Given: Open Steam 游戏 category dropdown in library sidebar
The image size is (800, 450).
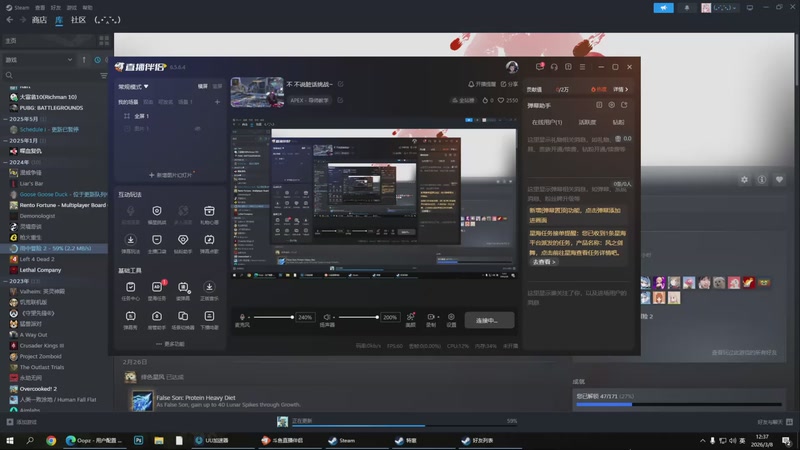Looking at the screenshot, I should (x=39, y=60).
